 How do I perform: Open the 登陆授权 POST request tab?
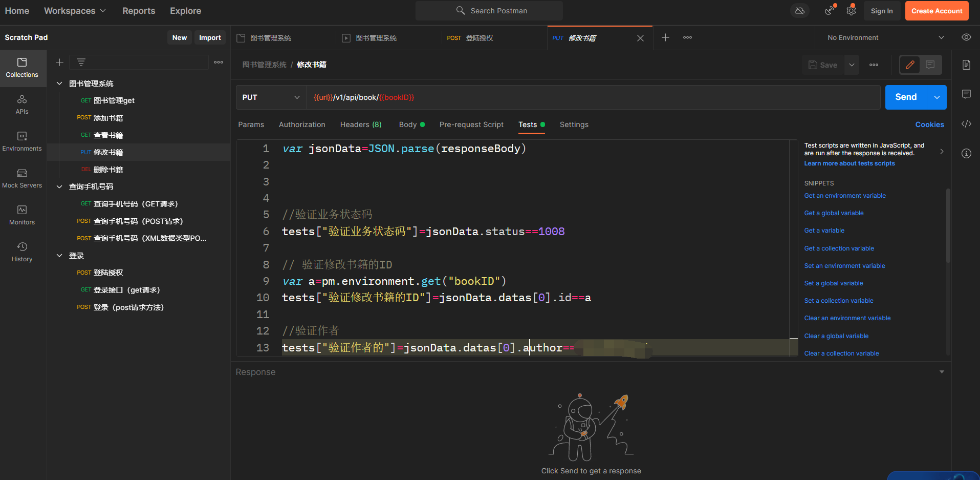pyautogui.click(x=494, y=38)
